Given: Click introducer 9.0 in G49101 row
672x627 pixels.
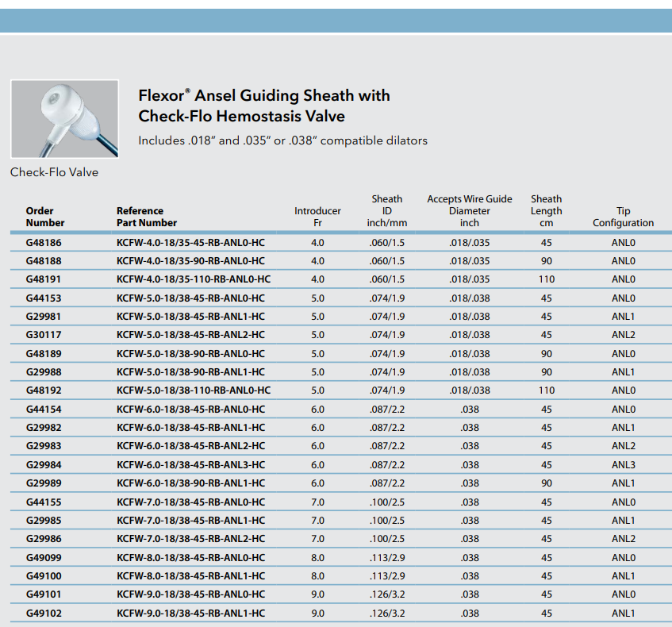Looking at the screenshot, I should pyautogui.click(x=317, y=594).
